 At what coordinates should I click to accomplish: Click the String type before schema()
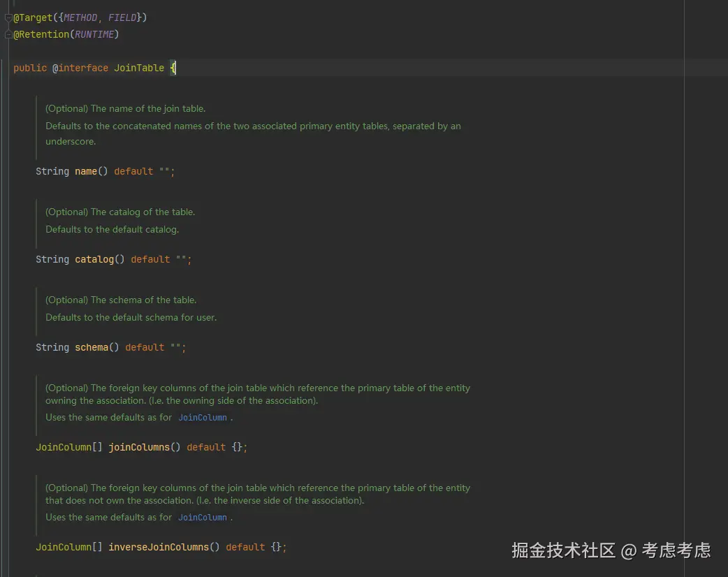click(52, 347)
